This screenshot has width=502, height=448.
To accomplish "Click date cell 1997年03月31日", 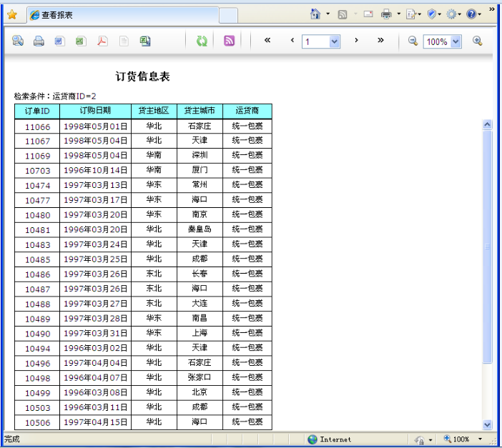I will (x=95, y=334).
